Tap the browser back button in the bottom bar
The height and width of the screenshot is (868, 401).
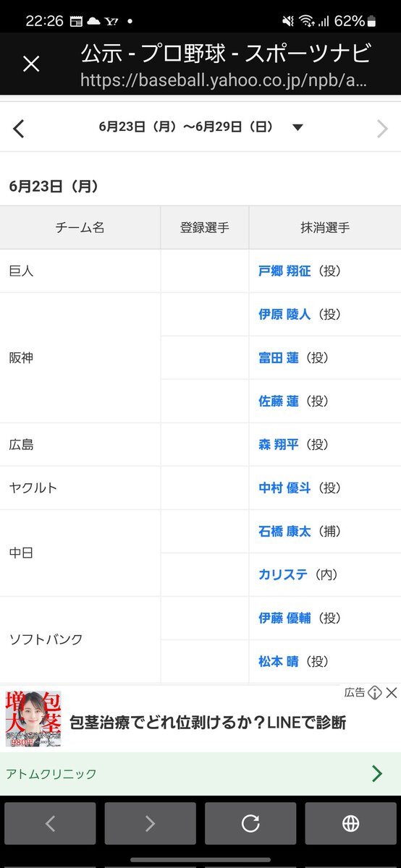[50, 823]
